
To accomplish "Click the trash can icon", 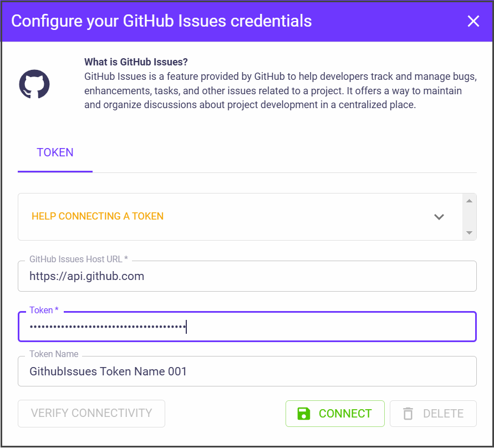I will pyautogui.click(x=408, y=414).
